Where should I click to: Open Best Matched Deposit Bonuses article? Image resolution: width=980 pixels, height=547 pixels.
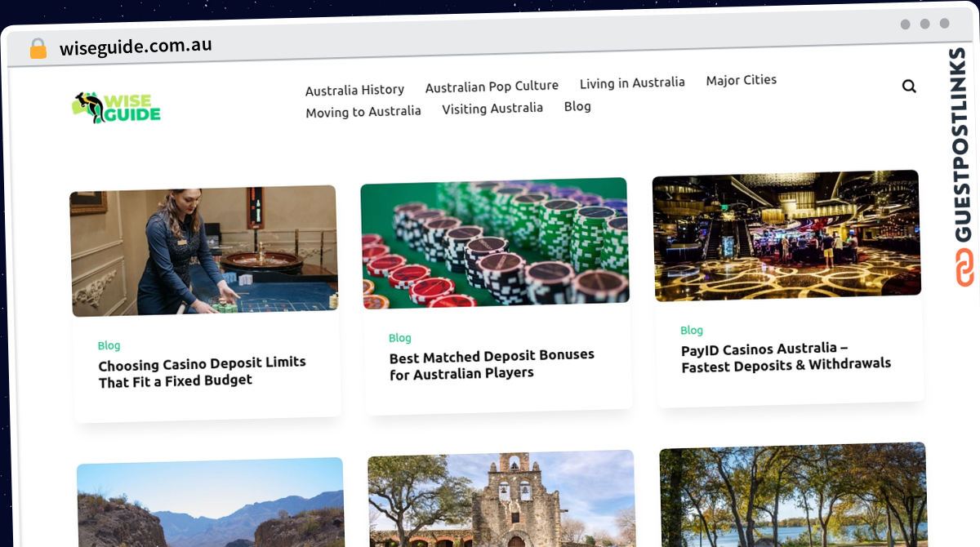(492, 364)
